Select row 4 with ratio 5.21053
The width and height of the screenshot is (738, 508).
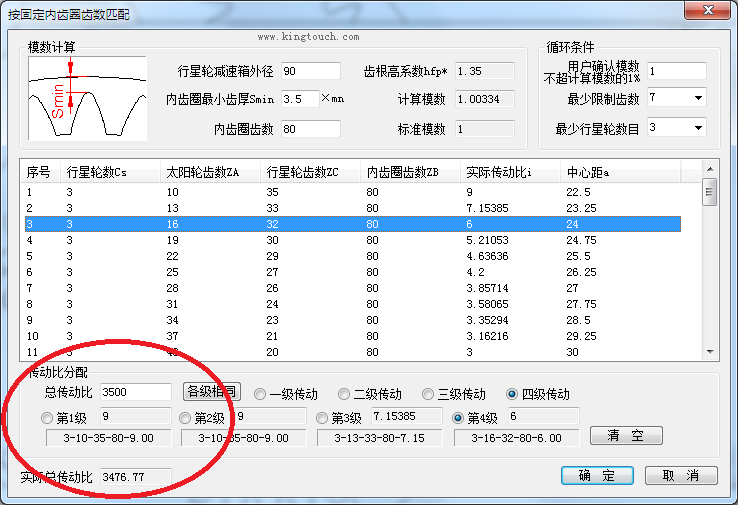[x=353, y=240]
